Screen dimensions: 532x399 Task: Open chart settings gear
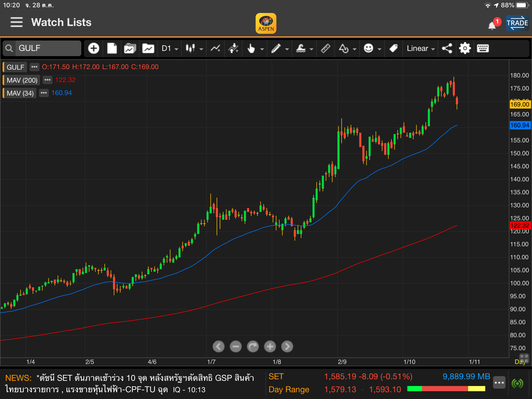pos(465,48)
